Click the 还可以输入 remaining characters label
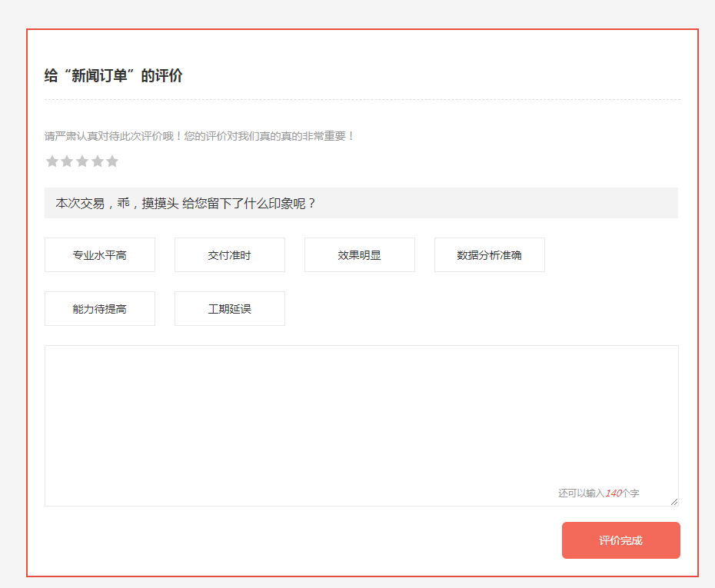Viewport: 715px width, 588px height. pyautogui.click(x=581, y=493)
